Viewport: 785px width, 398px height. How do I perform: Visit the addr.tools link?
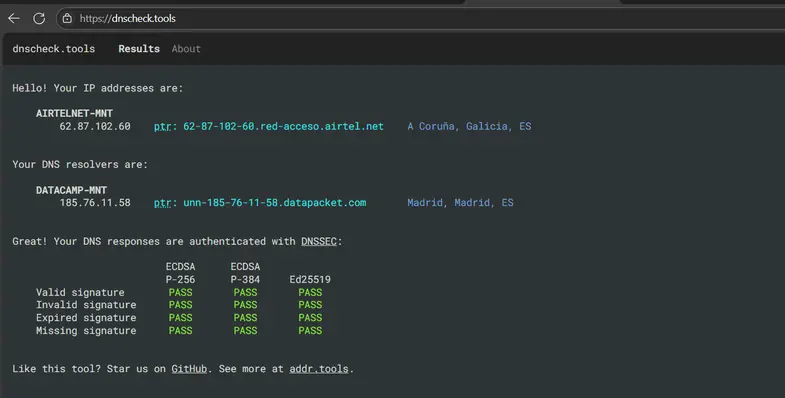(319, 369)
